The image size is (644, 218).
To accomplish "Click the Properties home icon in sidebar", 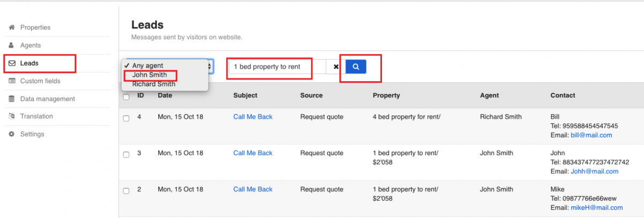I will [11, 27].
